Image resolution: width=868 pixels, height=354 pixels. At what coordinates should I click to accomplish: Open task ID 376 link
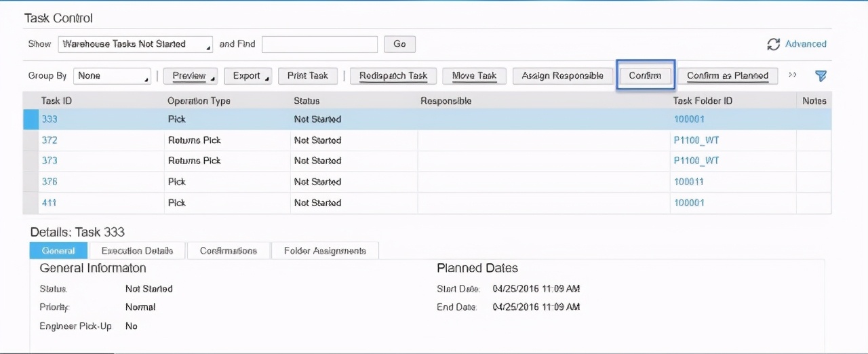[x=50, y=182]
